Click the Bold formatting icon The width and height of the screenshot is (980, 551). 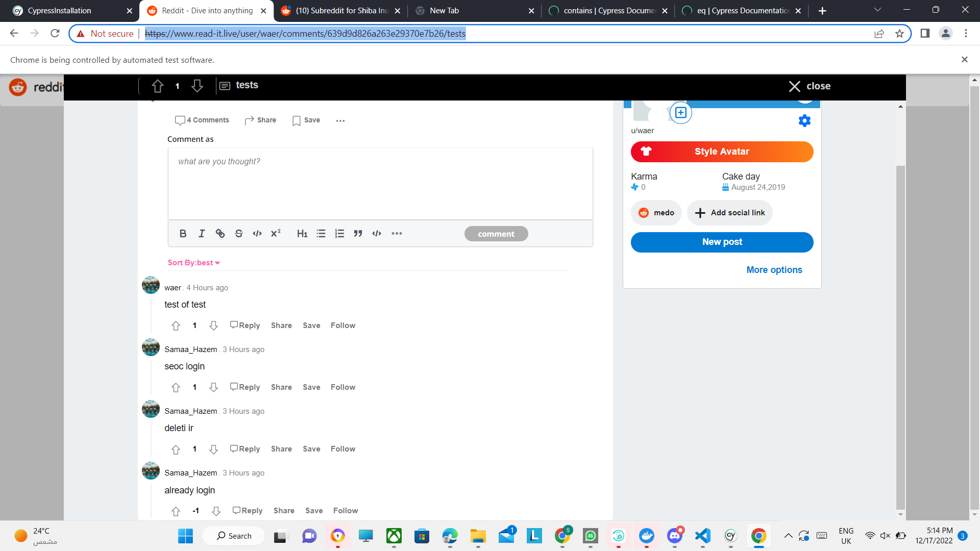click(183, 234)
